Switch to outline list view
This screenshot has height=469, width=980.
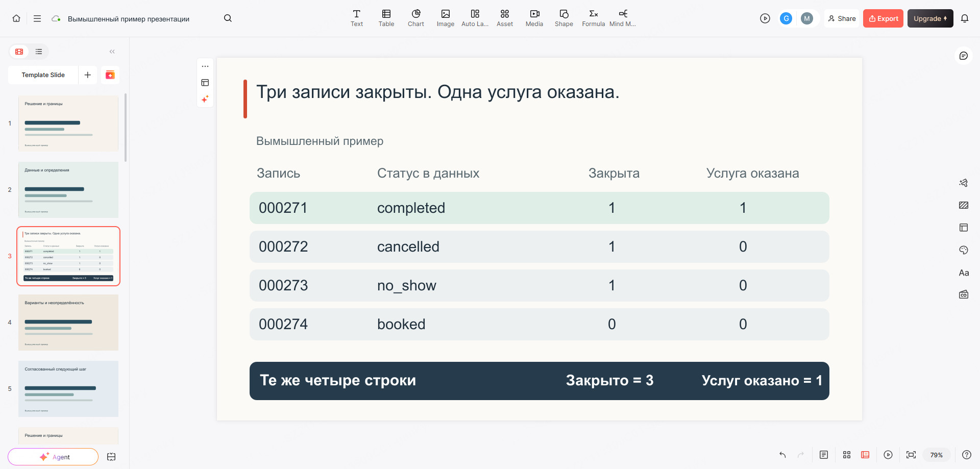point(39,52)
